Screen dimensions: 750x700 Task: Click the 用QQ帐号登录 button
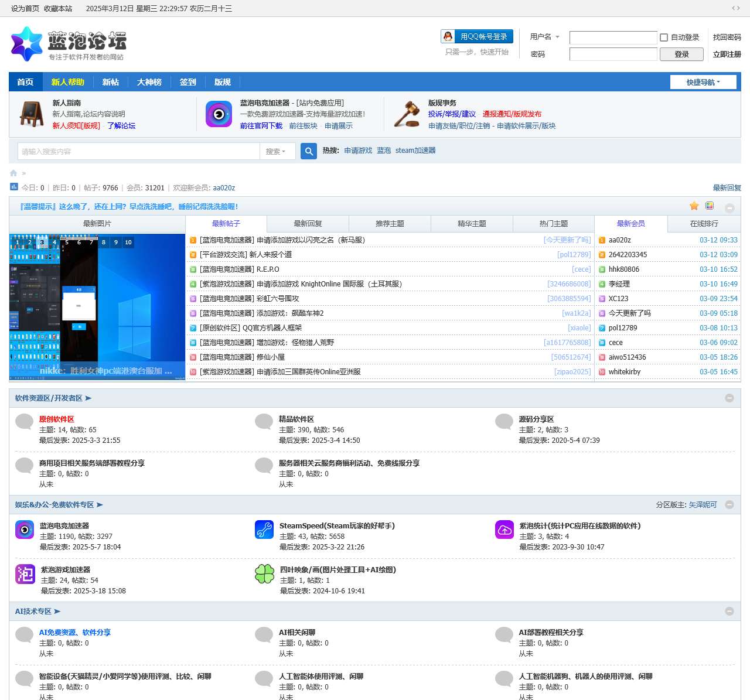click(477, 36)
